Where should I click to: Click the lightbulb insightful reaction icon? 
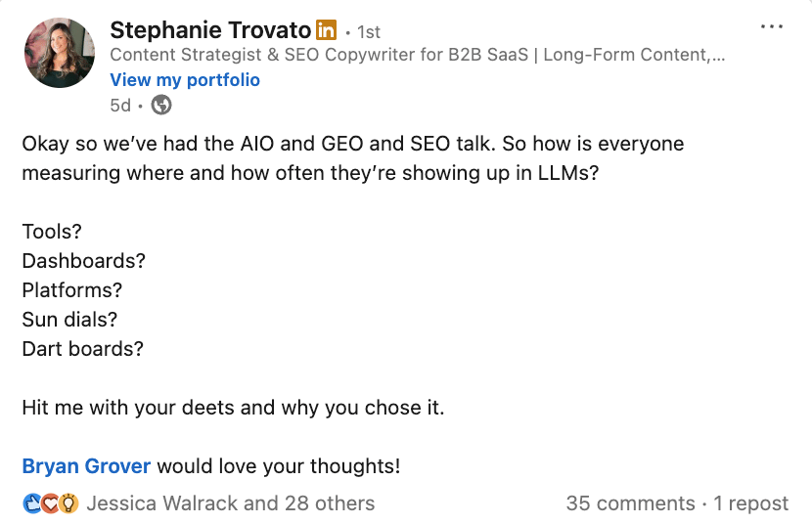68,503
